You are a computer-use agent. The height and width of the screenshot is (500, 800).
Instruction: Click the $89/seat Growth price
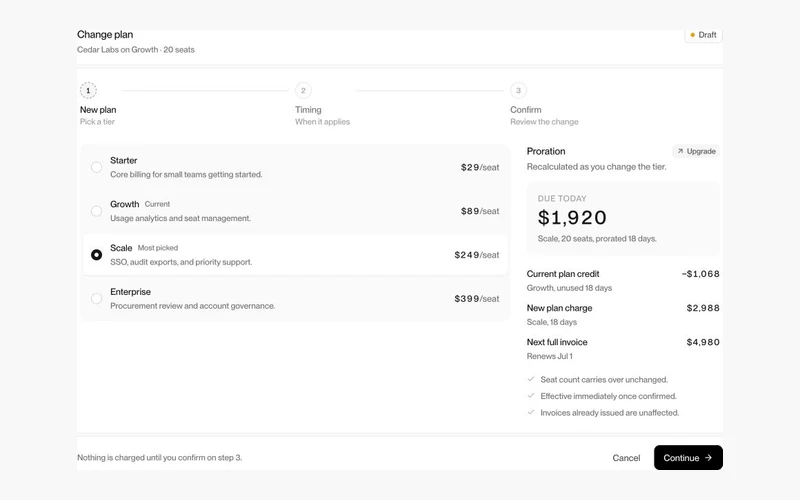tap(480, 211)
